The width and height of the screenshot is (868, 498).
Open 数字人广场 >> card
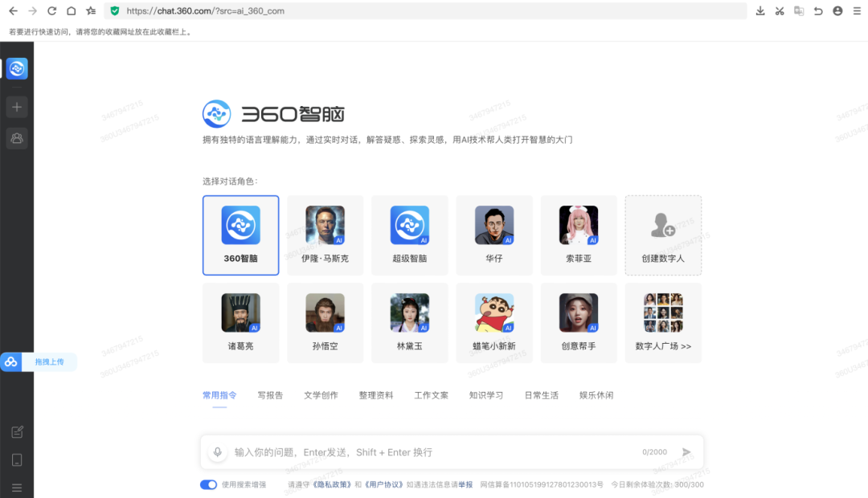click(663, 323)
